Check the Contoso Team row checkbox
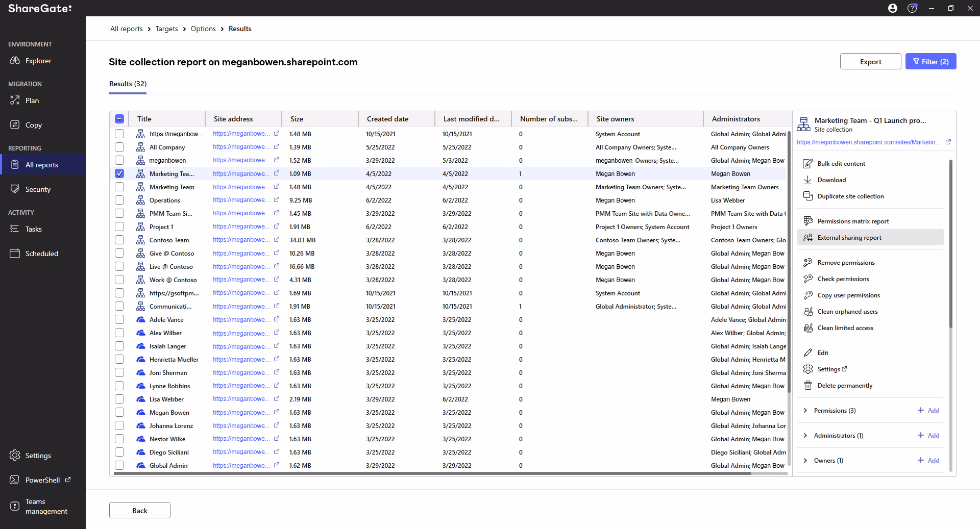The height and width of the screenshot is (529, 980). click(x=119, y=240)
